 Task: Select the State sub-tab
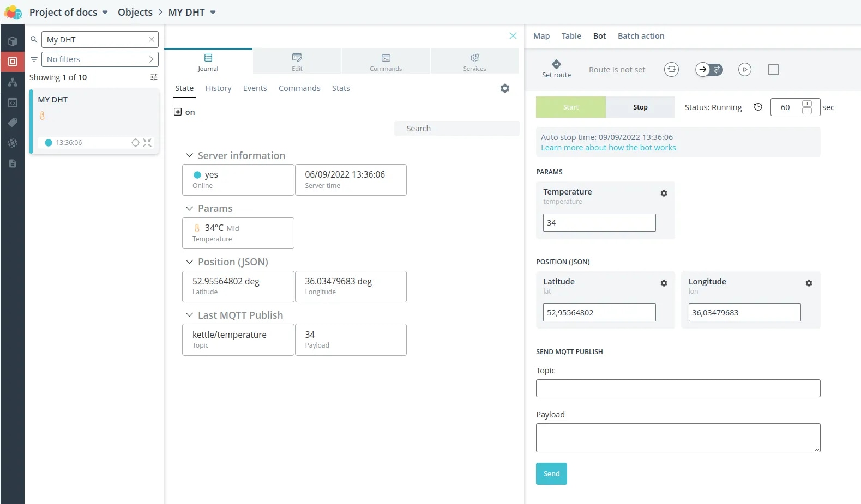click(x=184, y=88)
